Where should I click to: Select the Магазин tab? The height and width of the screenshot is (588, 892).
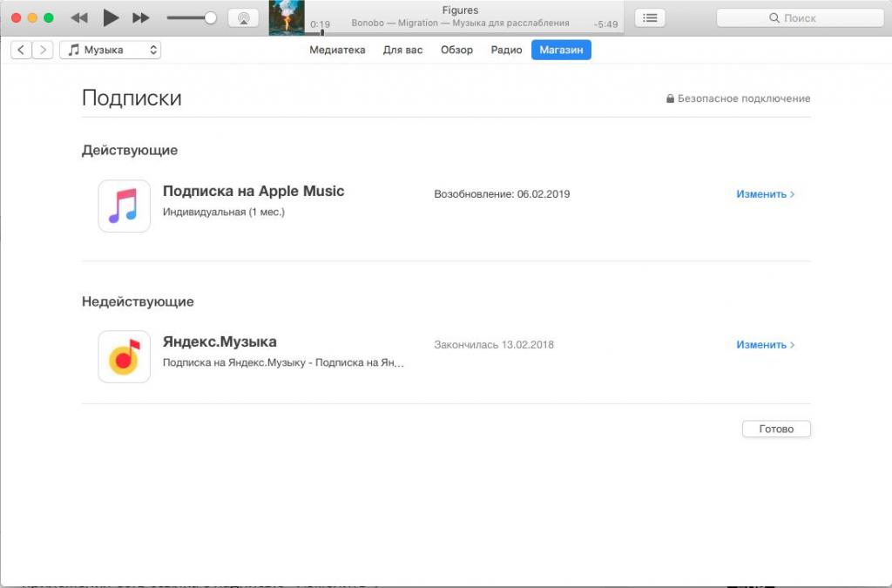coord(562,50)
